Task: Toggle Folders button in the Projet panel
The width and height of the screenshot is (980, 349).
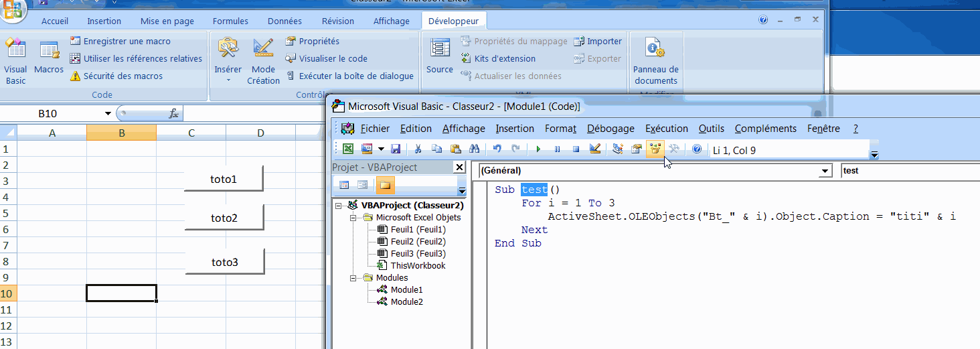Action: [385, 184]
